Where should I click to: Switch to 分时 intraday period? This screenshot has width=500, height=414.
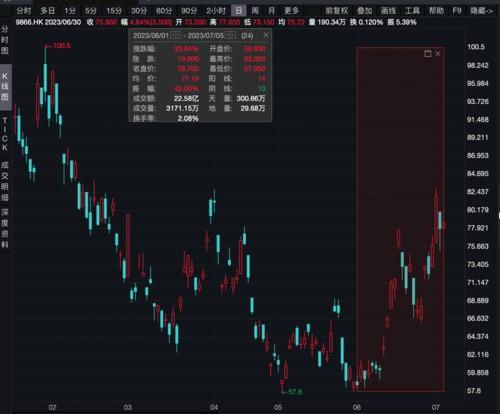click(24, 11)
